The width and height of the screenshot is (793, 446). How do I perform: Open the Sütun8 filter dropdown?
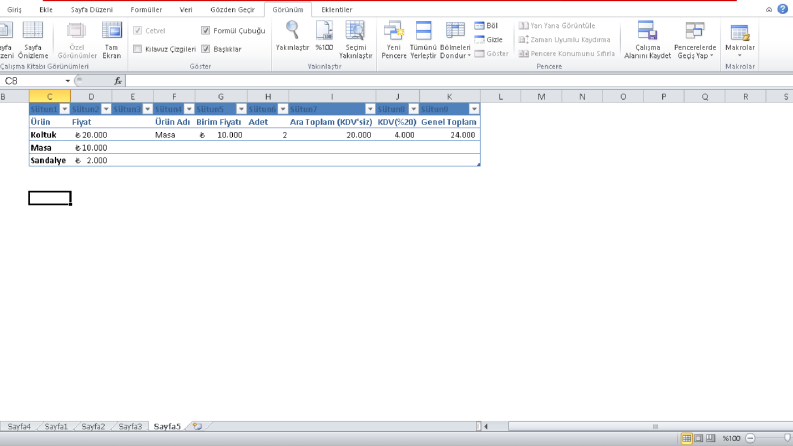coord(413,109)
